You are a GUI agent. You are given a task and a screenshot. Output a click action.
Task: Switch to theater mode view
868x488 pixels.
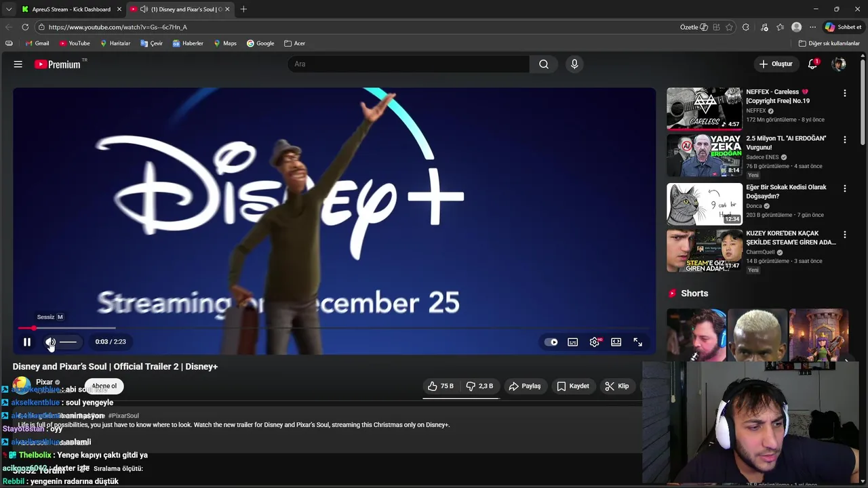point(616,342)
